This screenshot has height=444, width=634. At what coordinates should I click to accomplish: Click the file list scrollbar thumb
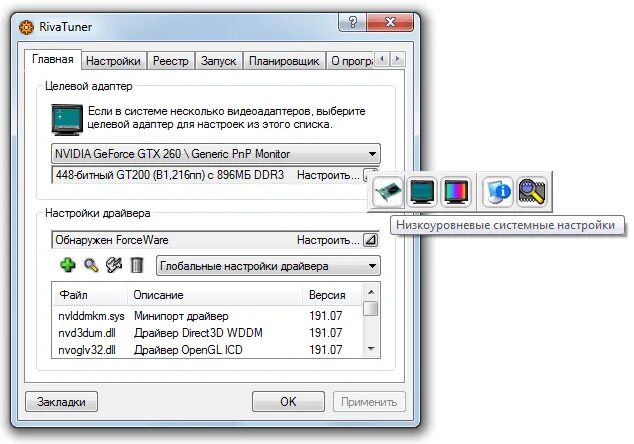click(370, 308)
